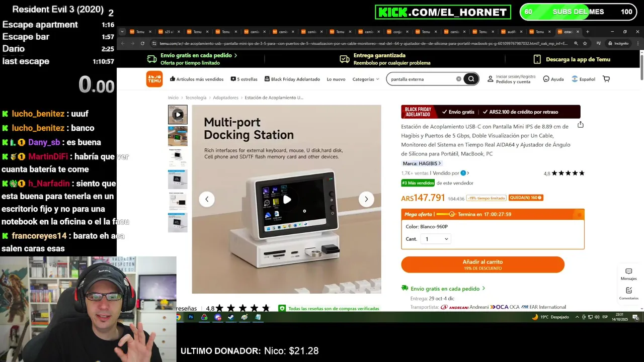Click the seller badge after Vendido por

click(463, 173)
